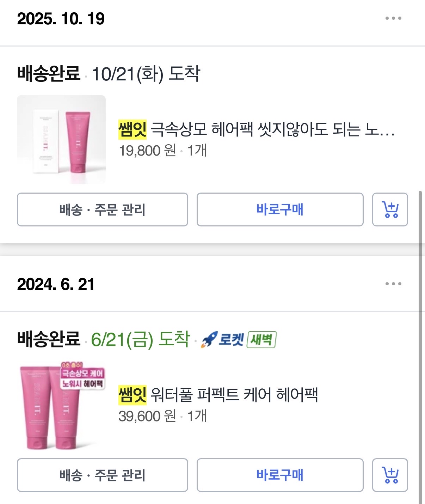Image resolution: width=425 pixels, height=504 pixels.
Task: Click the green 6/21(금) 도착 status
Action: 140,340
